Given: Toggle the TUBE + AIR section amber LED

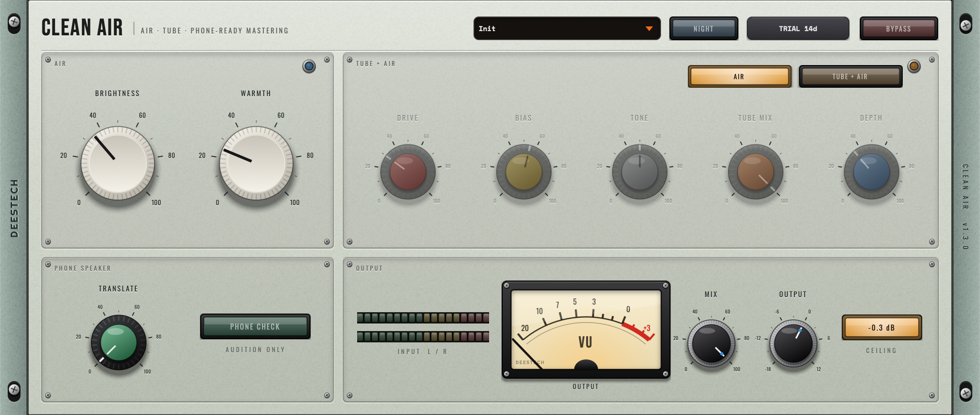Looking at the screenshot, I should (914, 66).
